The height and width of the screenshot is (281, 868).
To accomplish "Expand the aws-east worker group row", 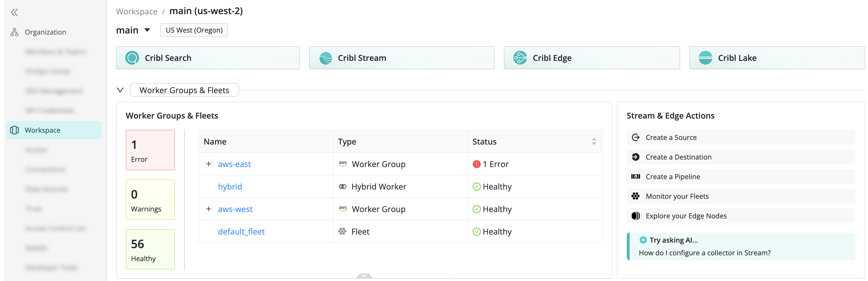I will 209,164.
